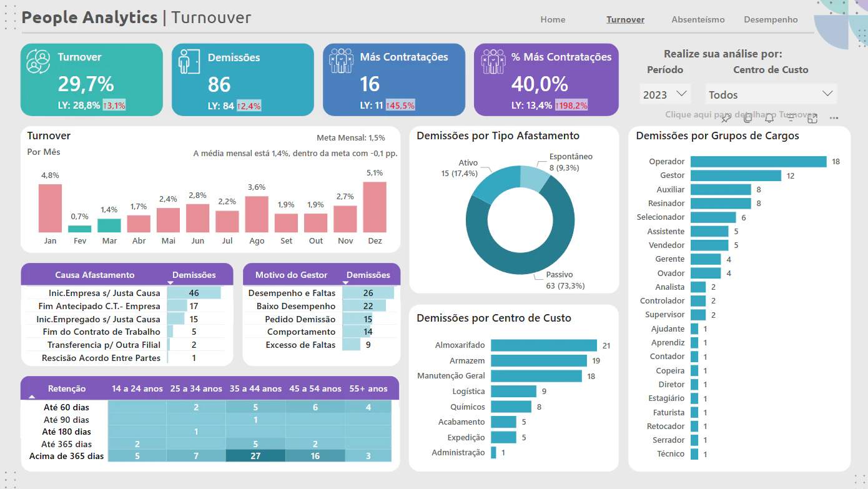Click the 'Rescisão Acordo Entre Partes' row
This screenshot has height=489, width=868.
pyautogui.click(x=124, y=358)
